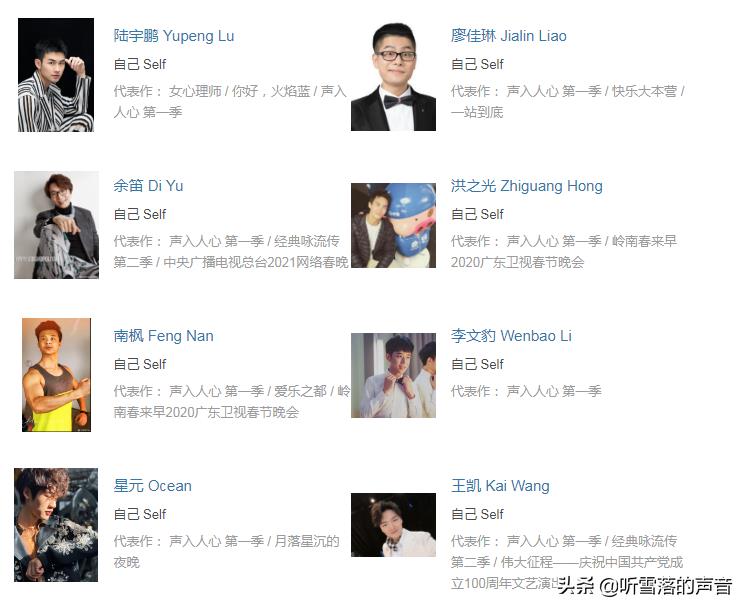
Task: Click the striped-suit photo beside Yupeng Lu
Action: 56,75
